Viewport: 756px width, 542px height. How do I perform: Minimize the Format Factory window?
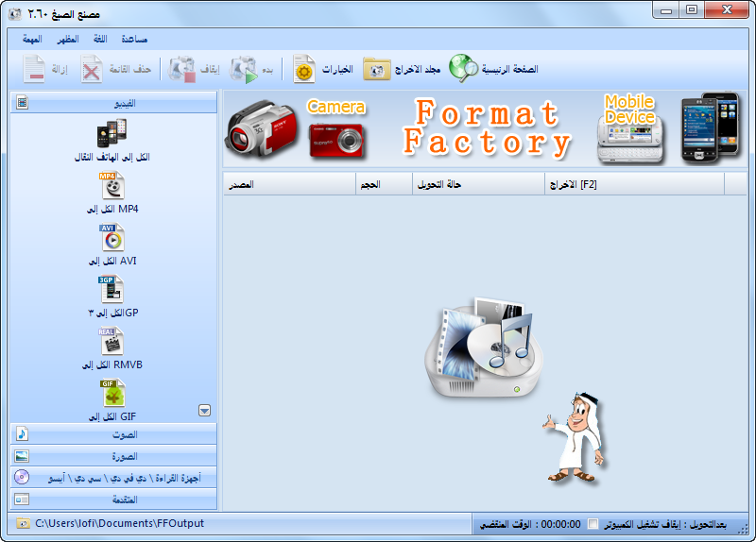click(x=666, y=10)
